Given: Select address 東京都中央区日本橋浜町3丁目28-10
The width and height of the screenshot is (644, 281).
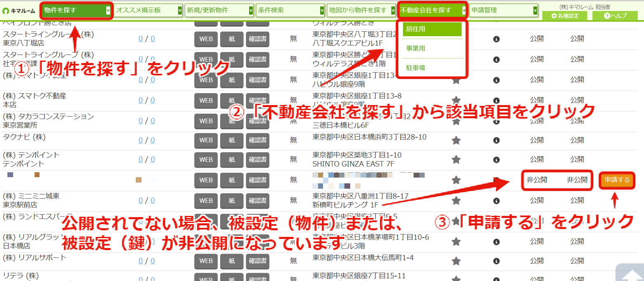Looking at the screenshot, I should tap(370, 137).
